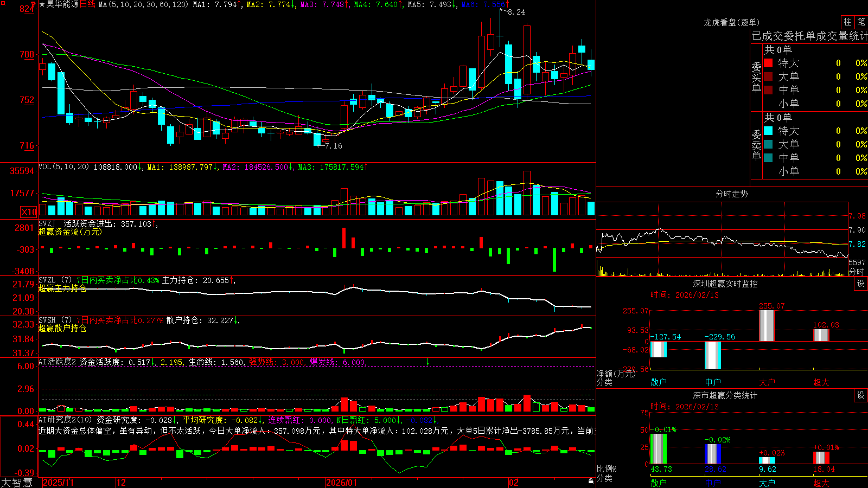
Task: Click the lock icon at the chart's bottom edge
Action: (591, 481)
